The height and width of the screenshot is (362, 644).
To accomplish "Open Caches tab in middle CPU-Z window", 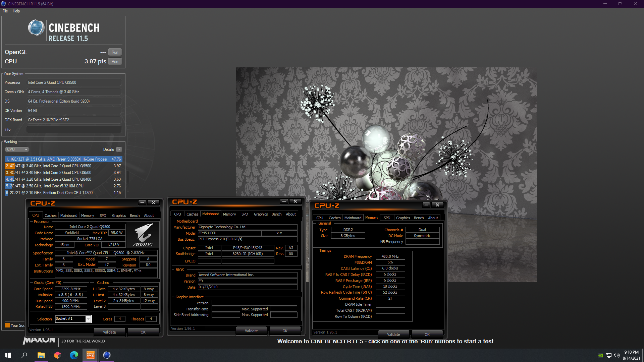I will (x=193, y=214).
